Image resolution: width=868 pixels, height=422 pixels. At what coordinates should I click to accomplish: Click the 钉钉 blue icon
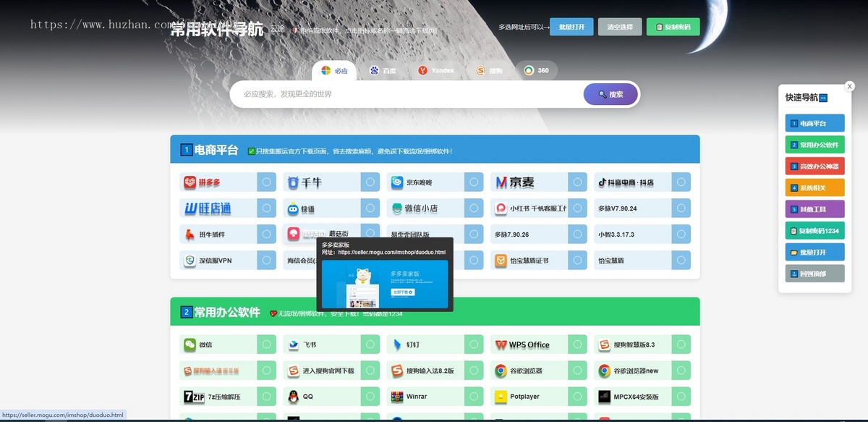[397, 345]
